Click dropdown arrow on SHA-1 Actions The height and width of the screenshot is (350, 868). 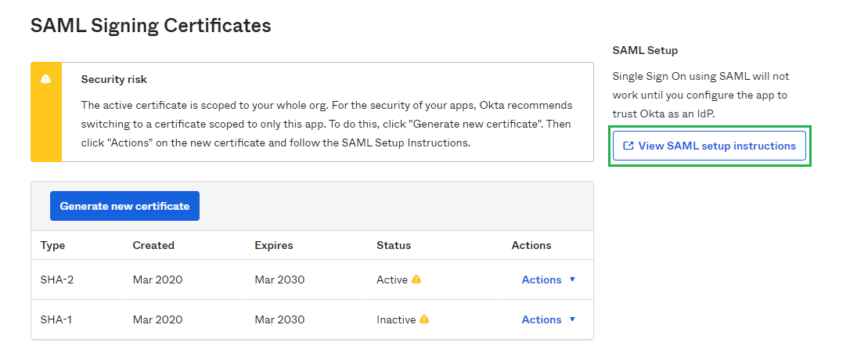point(572,319)
